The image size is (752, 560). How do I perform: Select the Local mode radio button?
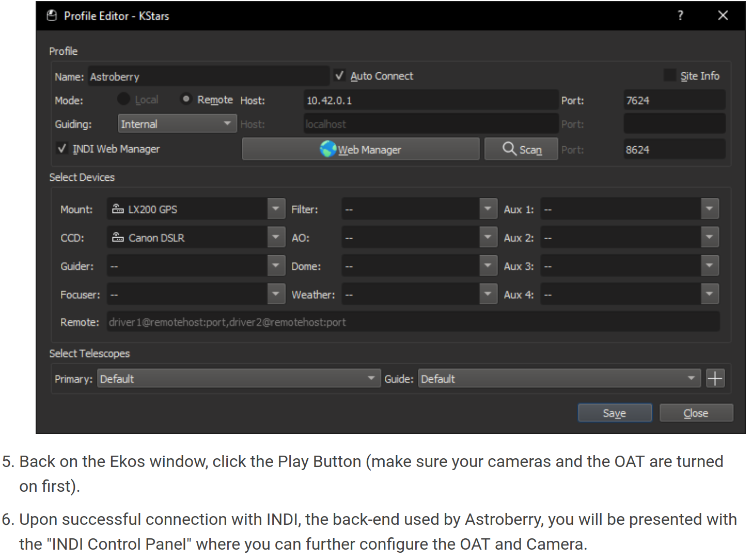click(x=123, y=99)
